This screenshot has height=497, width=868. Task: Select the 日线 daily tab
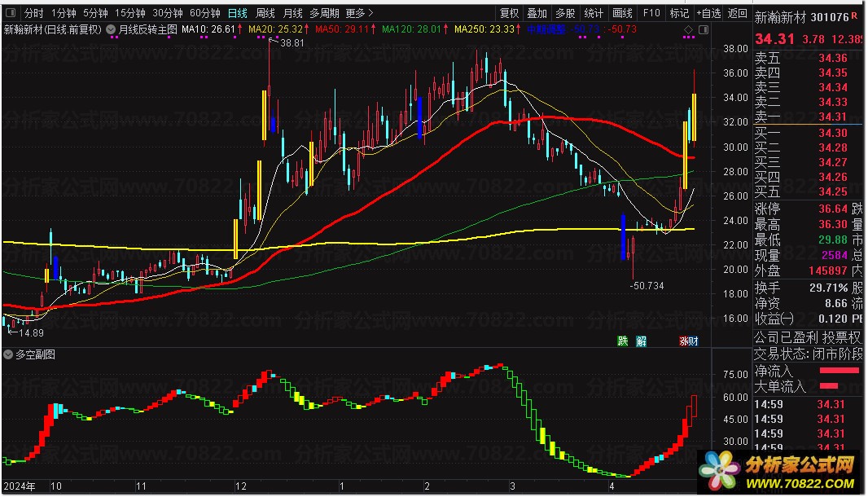238,13
